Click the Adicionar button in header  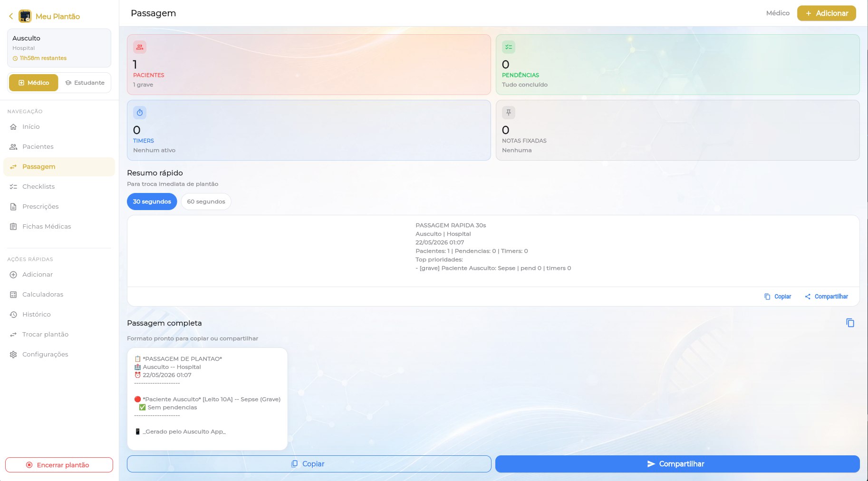point(826,13)
